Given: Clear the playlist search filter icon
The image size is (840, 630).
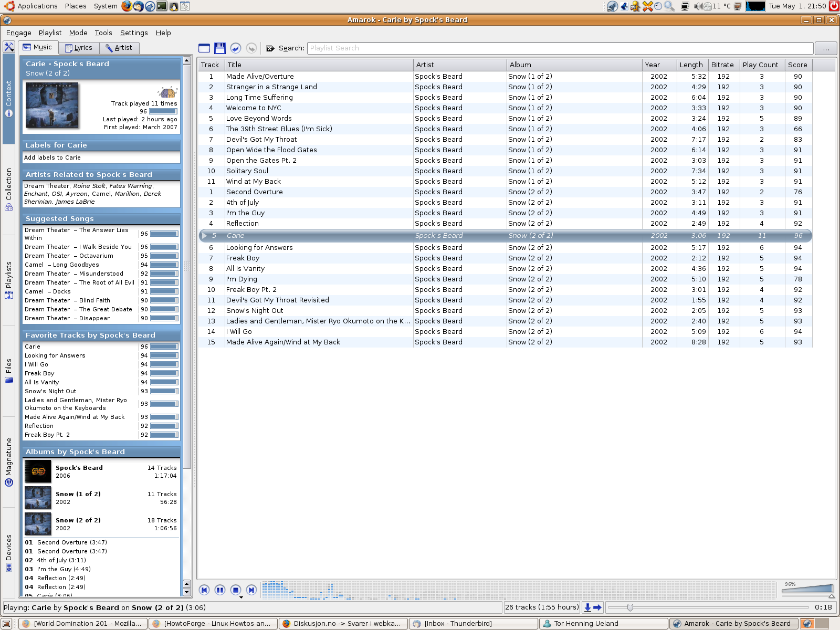Looking at the screenshot, I should pos(270,48).
